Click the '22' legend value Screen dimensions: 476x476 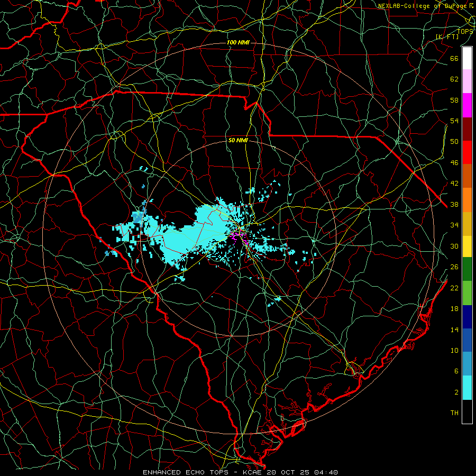pyautogui.click(x=454, y=288)
